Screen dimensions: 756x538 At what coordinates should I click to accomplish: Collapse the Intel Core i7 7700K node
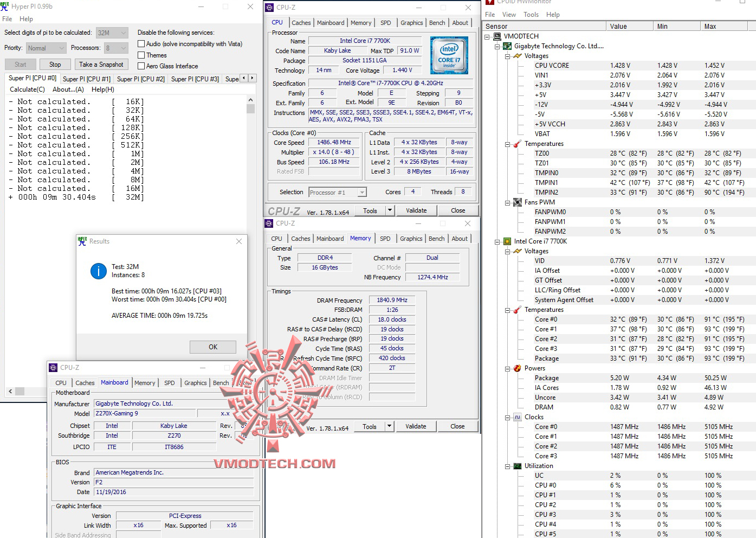pyautogui.click(x=497, y=242)
